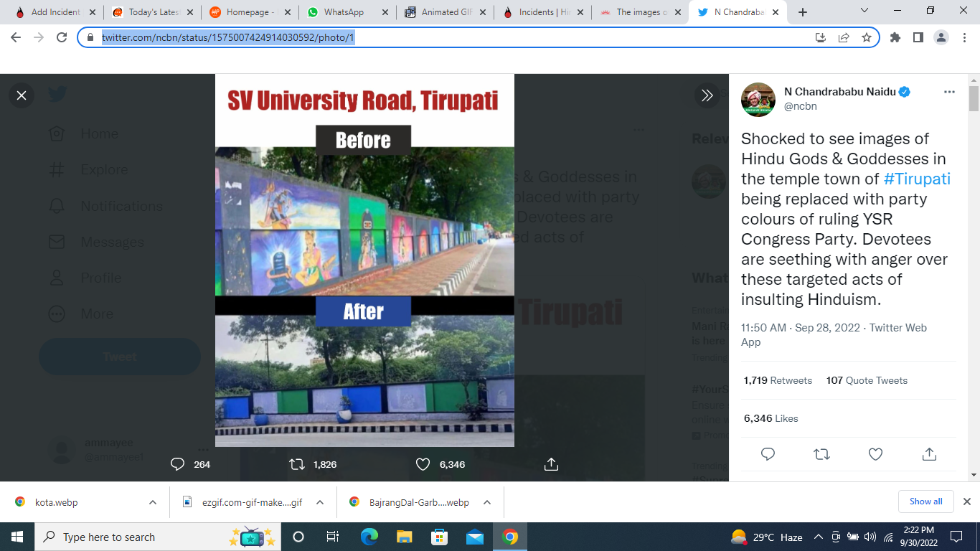Image resolution: width=980 pixels, height=551 pixels.
Task: Open Cortana from the taskbar
Action: [x=298, y=537]
